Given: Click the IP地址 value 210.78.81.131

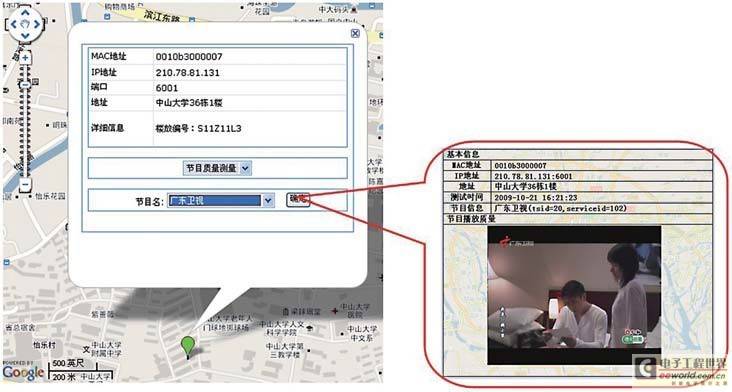Looking at the screenshot, I should (188, 73).
